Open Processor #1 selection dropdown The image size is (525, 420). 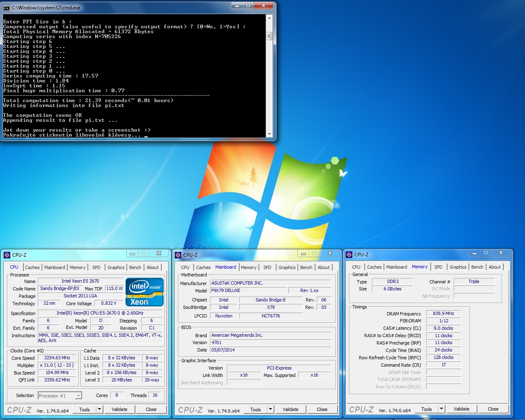[x=78, y=396]
